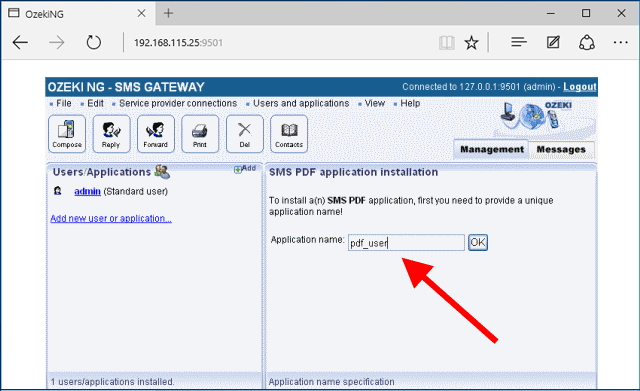Screen dimensions: 640x391
Task: Open the browser More actions menu
Action: pos(620,42)
